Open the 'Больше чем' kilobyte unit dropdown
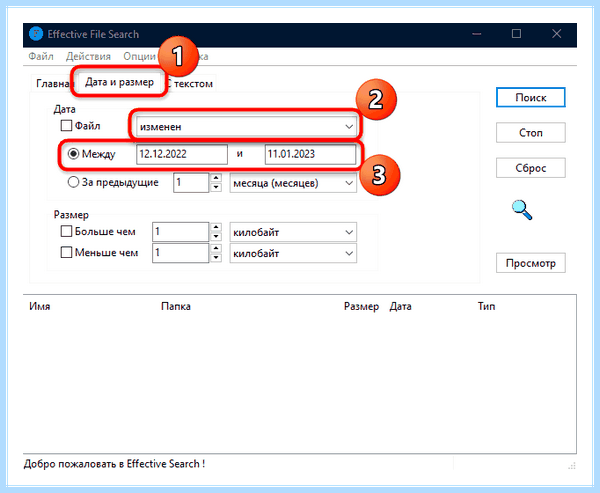The image size is (600, 493). [x=293, y=232]
